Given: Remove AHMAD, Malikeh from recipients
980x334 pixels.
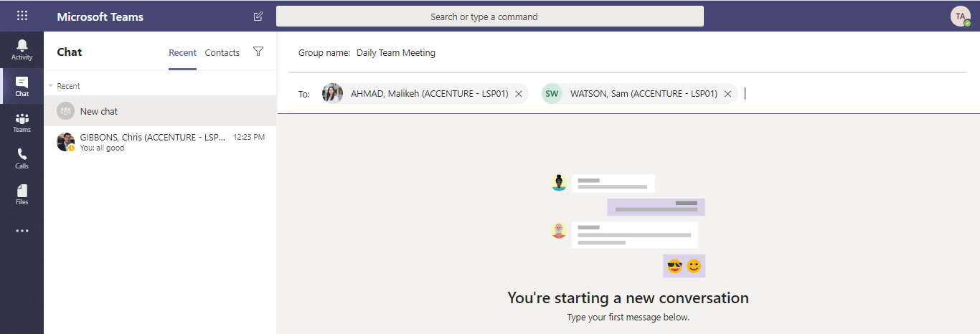Looking at the screenshot, I should tap(519, 94).
